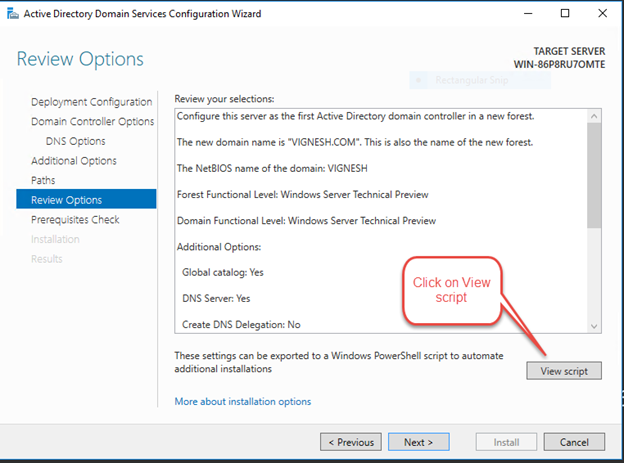Image resolution: width=624 pixels, height=463 pixels.
Task: Close the Active Directory wizard window
Action: (604, 14)
